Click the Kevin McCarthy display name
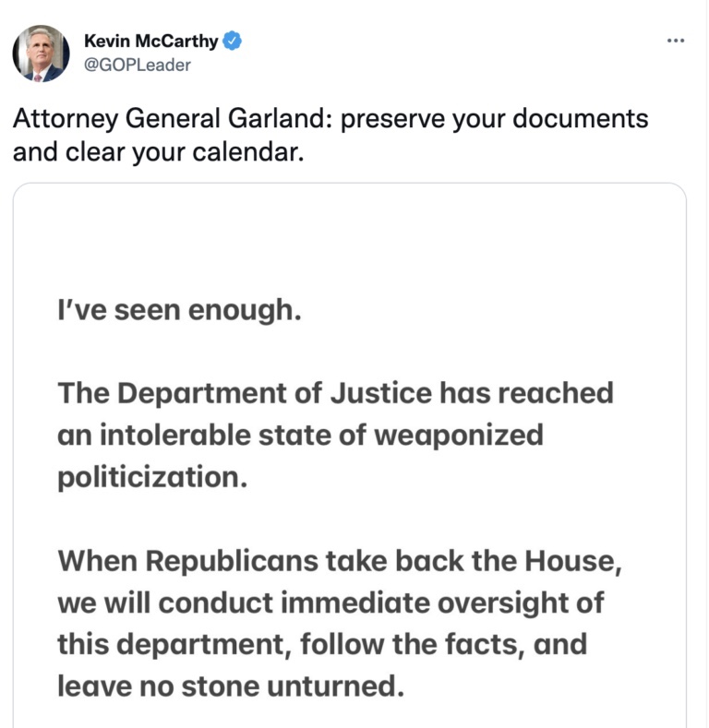 [x=150, y=41]
